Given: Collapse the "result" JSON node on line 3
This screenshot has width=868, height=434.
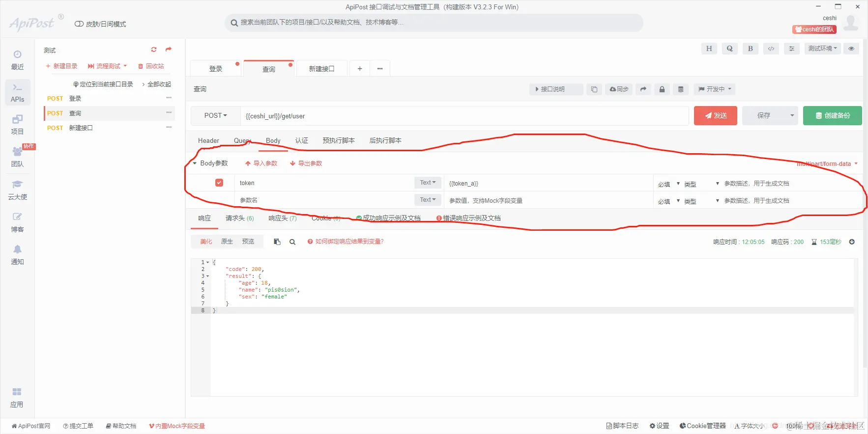Looking at the screenshot, I should pyautogui.click(x=207, y=276).
